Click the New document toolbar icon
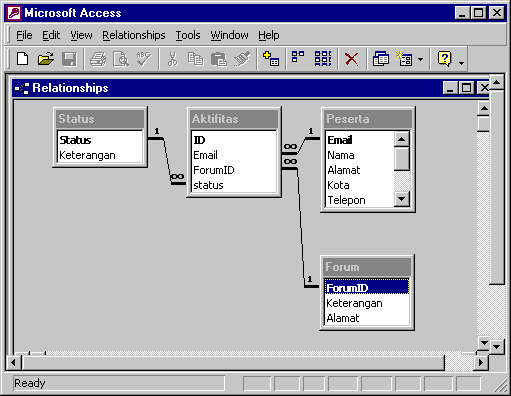Screen dimensions: 511x396 click(x=22, y=59)
